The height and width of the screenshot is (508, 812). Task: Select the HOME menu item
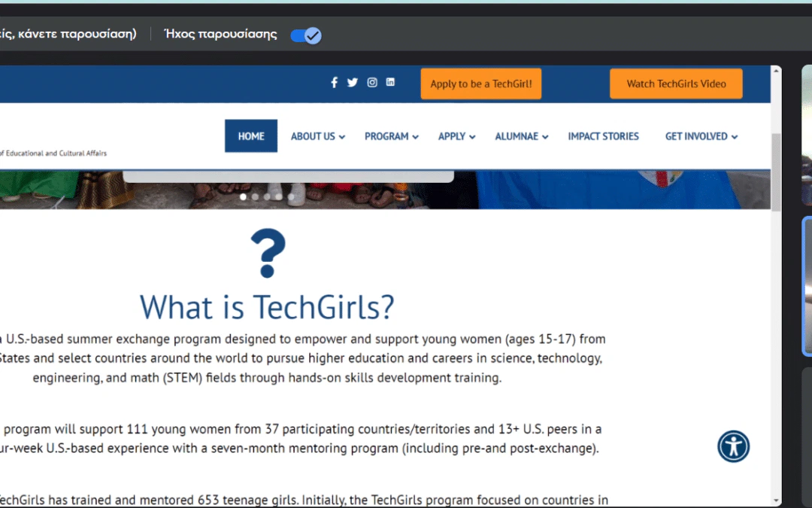pos(251,136)
